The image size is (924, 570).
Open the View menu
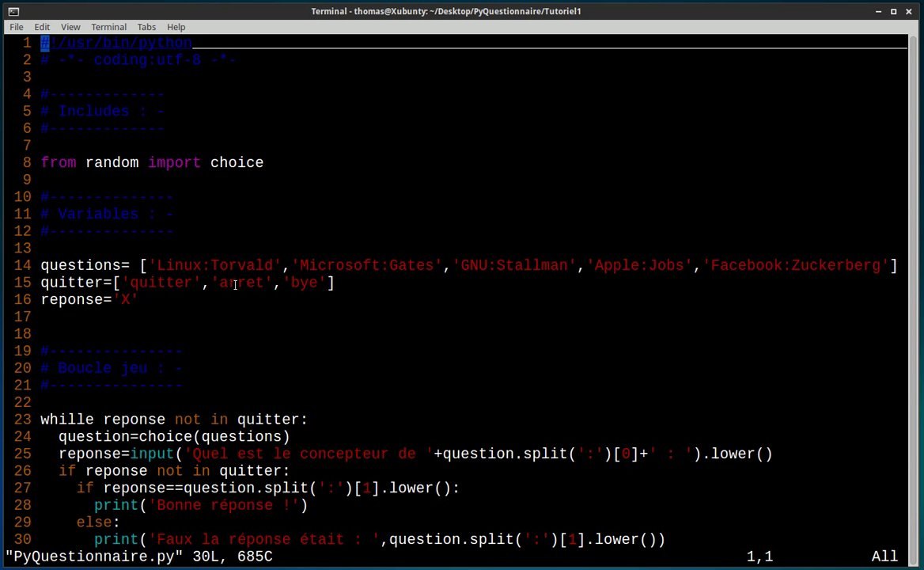click(70, 27)
